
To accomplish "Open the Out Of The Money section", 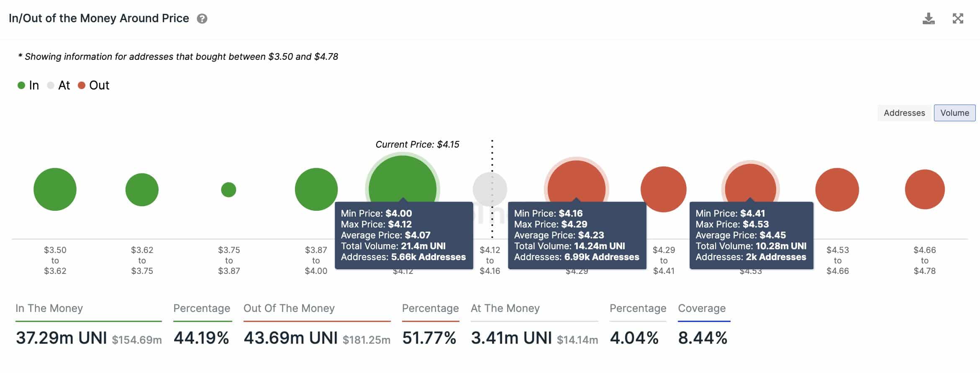I will pos(289,308).
